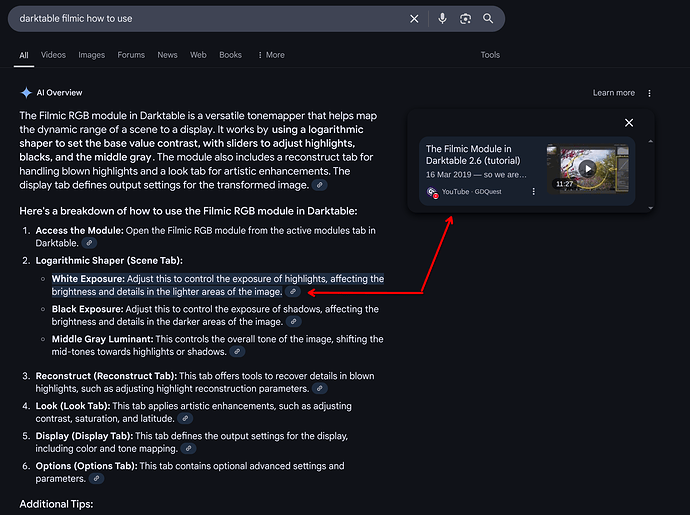
Task: Open source link for Display tab item
Action: (x=188, y=449)
